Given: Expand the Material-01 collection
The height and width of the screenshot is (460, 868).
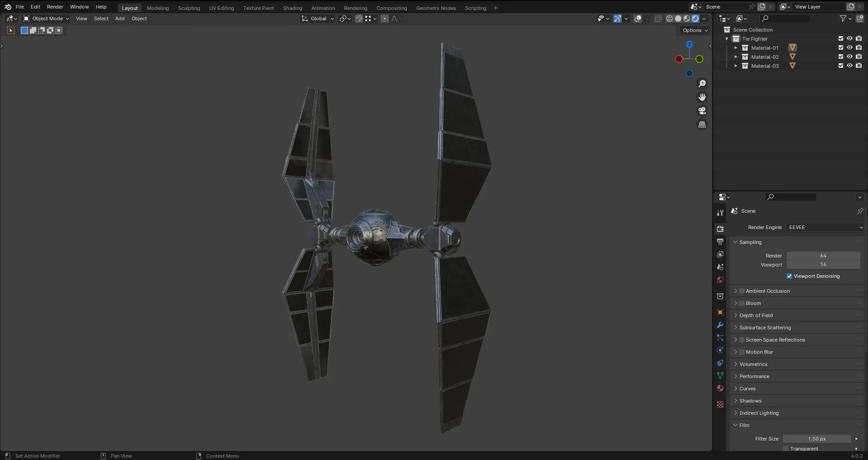Looking at the screenshot, I should [x=736, y=47].
